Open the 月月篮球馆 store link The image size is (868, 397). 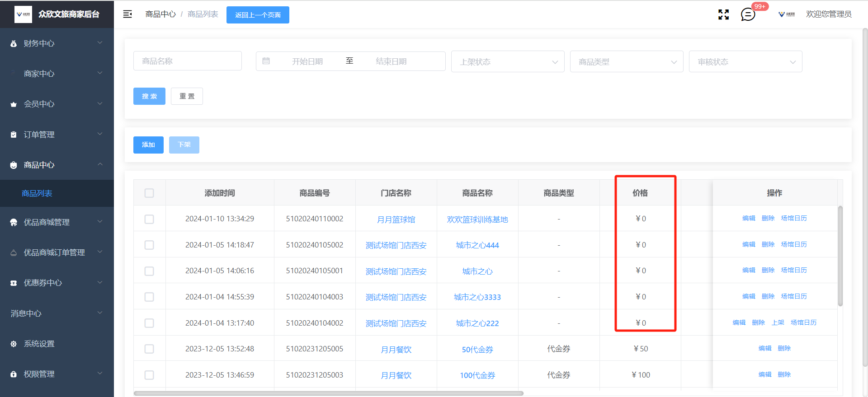point(396,220)
